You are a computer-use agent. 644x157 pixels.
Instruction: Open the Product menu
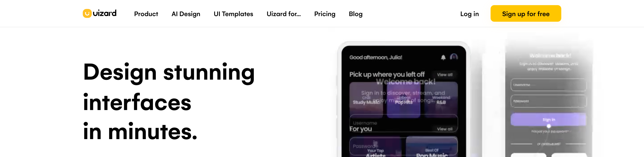click(x=146, y=14)
